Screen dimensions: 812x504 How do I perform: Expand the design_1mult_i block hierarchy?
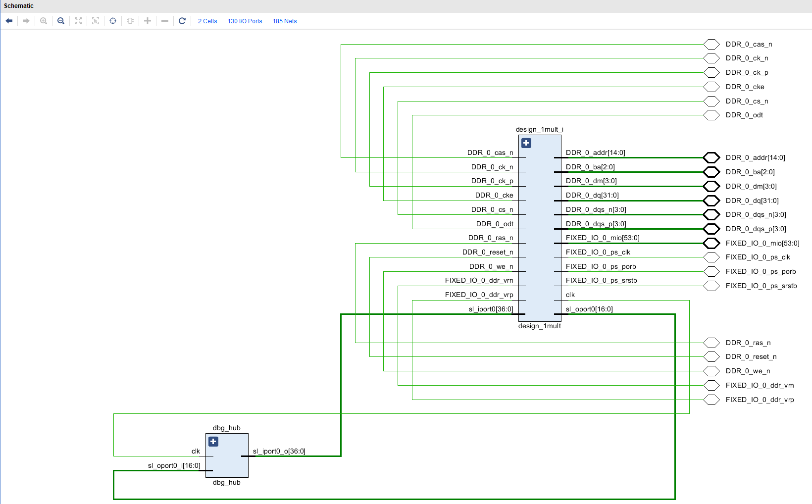coord(526,143)
